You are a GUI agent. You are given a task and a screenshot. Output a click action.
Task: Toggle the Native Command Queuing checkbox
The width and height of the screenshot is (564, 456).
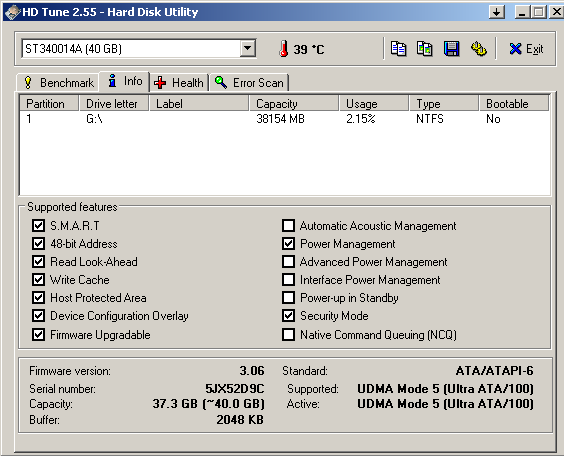[288, 334]
